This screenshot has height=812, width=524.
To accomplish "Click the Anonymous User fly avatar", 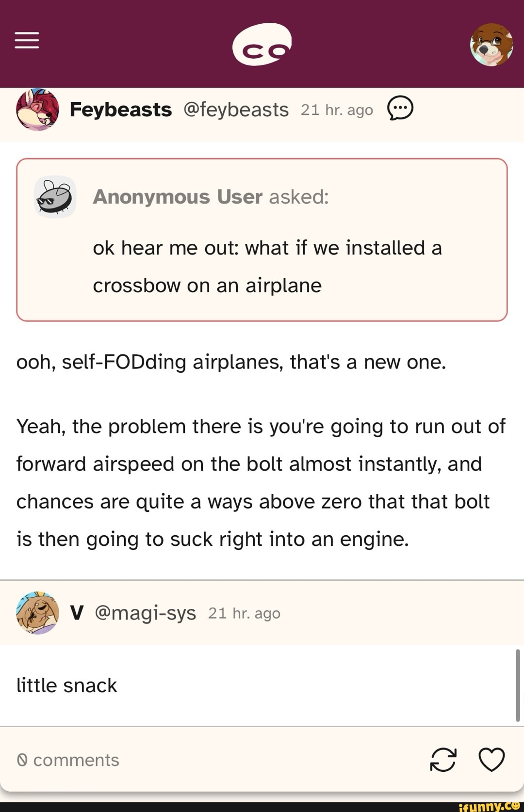I will point(55,197).
